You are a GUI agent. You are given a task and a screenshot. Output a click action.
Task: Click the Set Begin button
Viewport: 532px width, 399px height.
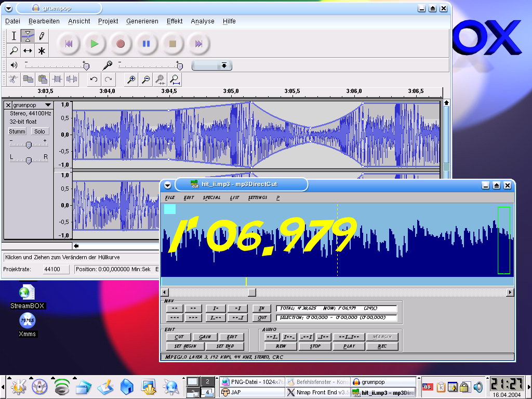click(185, 346)
